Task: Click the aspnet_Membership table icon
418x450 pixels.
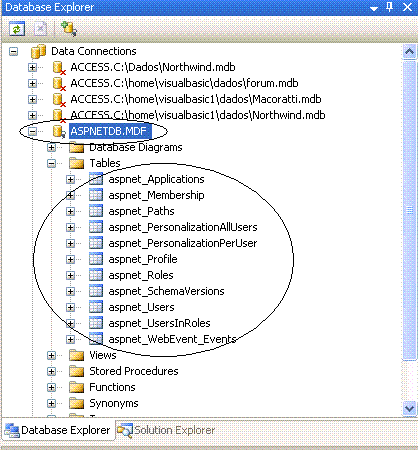Action: (x=96, y=195)
